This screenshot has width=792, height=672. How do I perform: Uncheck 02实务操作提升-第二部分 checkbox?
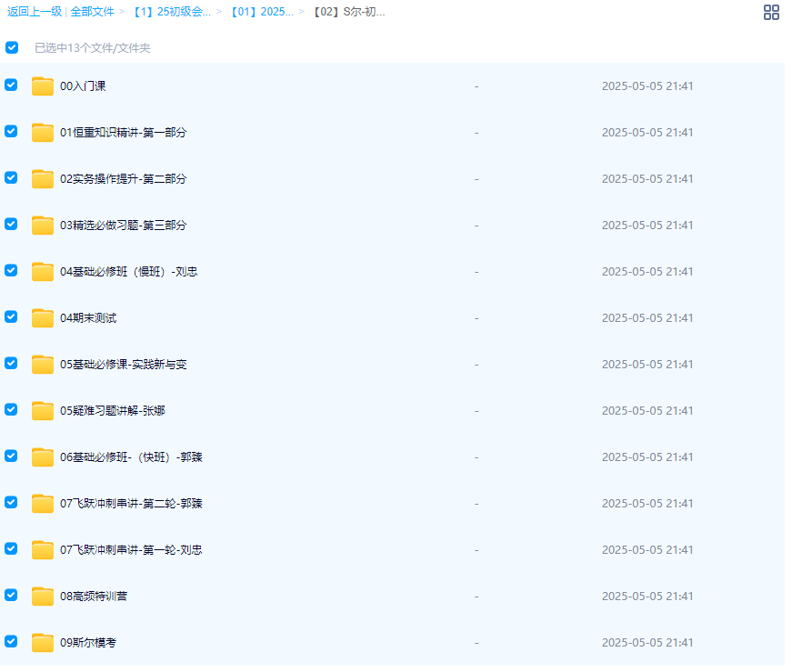tap(11, 178)
